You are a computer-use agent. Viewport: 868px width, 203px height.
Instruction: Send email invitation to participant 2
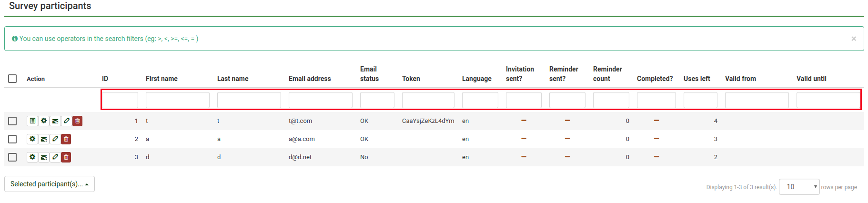pyautogui.click(x=44, y=139)
